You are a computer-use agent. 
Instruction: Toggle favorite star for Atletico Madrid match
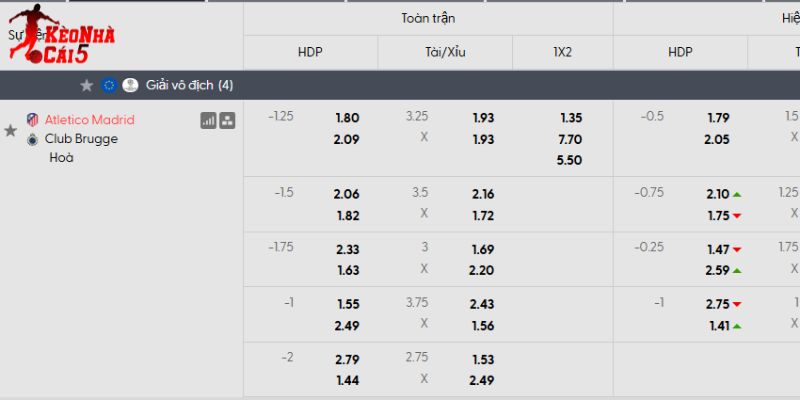[11, 130]
